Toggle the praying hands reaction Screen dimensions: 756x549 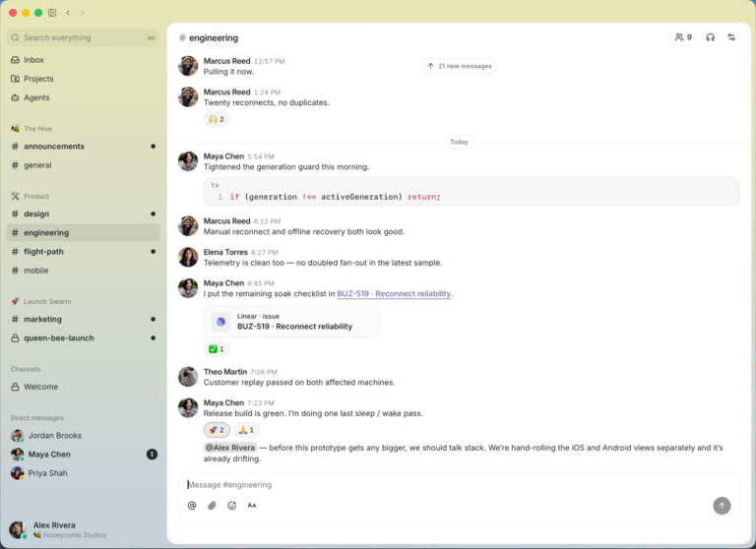pos(246,430)
